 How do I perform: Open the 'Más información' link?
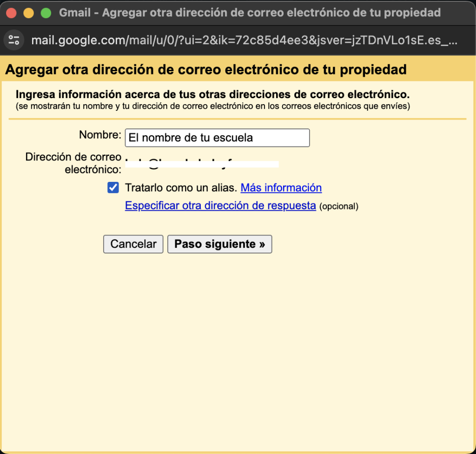coord(281,188)
